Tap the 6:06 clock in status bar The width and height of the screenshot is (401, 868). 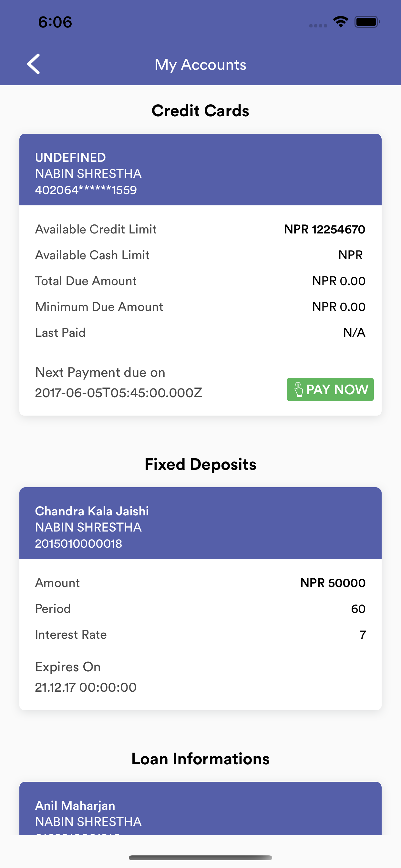(55, 22)
